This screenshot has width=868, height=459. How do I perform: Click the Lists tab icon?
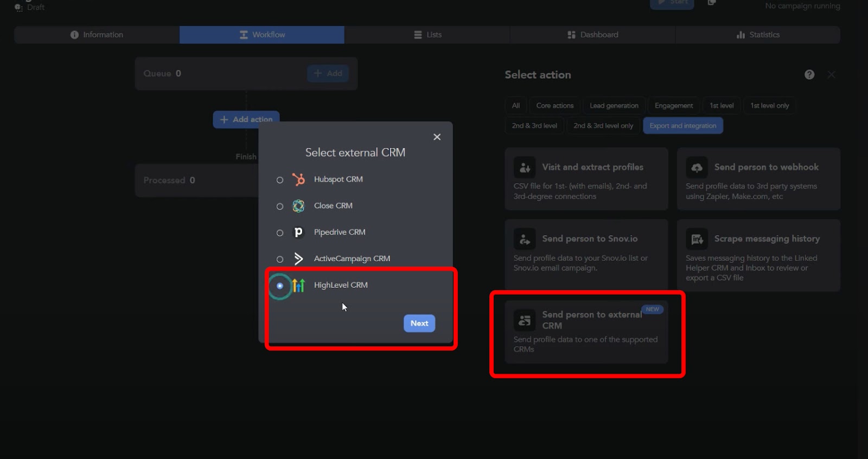pos(418,35)
